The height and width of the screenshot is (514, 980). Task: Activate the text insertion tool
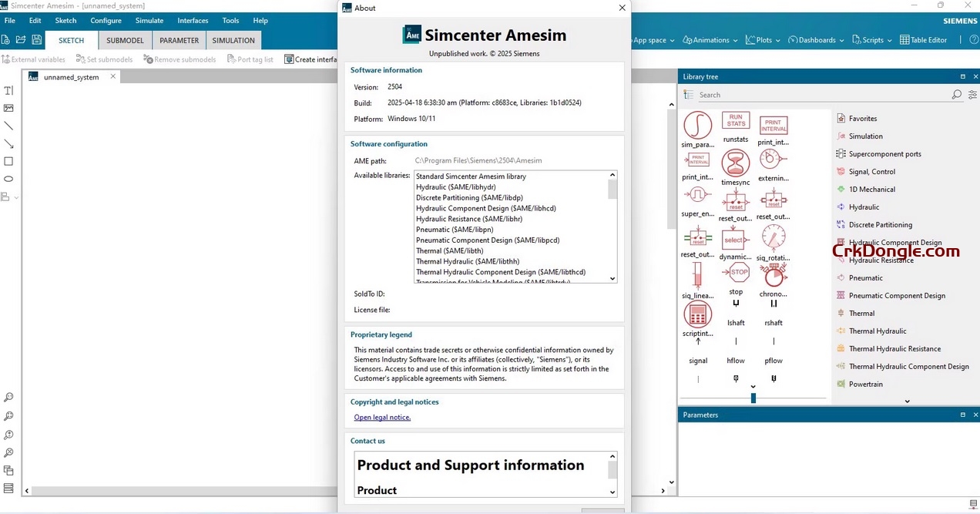pyautogui.click(x=8, y=89)
